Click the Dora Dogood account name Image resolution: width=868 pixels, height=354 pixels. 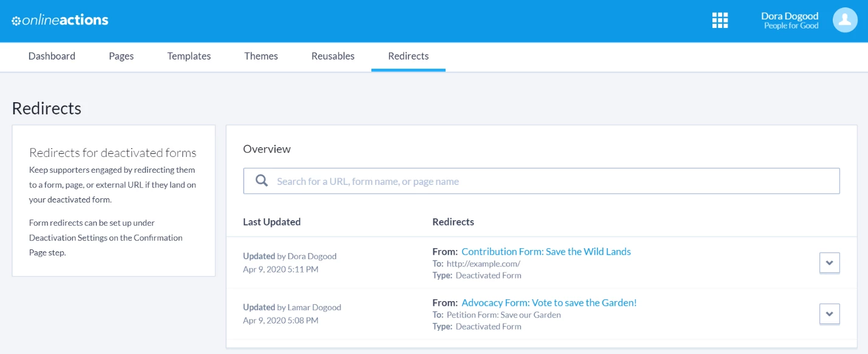(790, 16)
